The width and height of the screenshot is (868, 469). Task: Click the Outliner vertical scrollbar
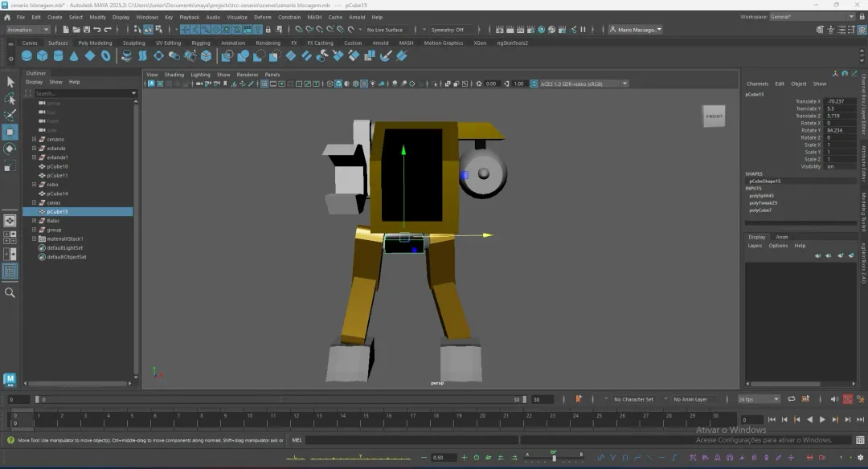(136, 238)
